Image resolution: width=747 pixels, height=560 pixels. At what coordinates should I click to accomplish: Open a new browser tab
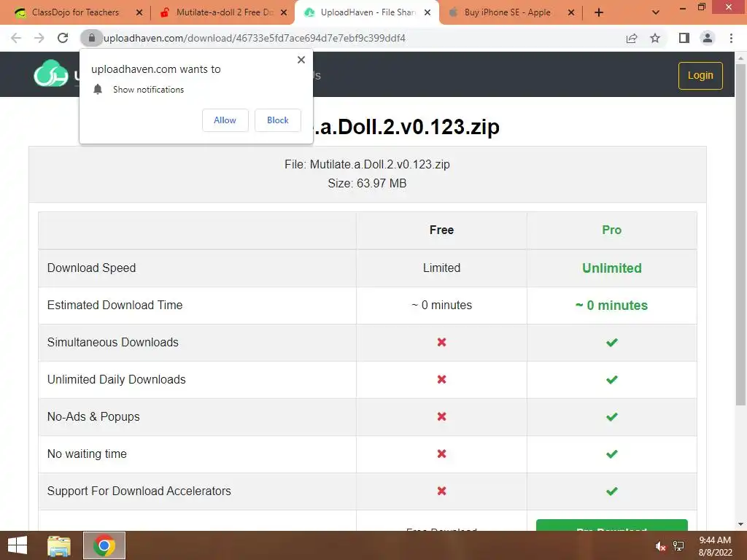click(599, 12)
